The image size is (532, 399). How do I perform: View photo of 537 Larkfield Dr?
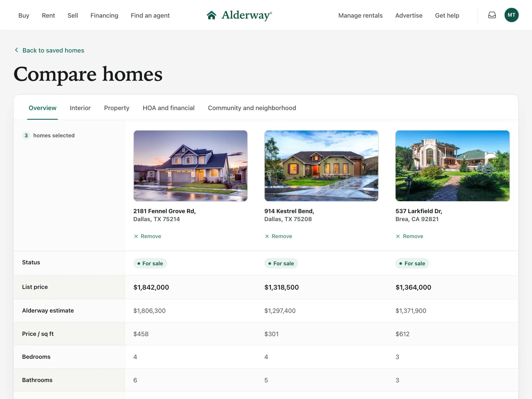[x=453, y=166]
